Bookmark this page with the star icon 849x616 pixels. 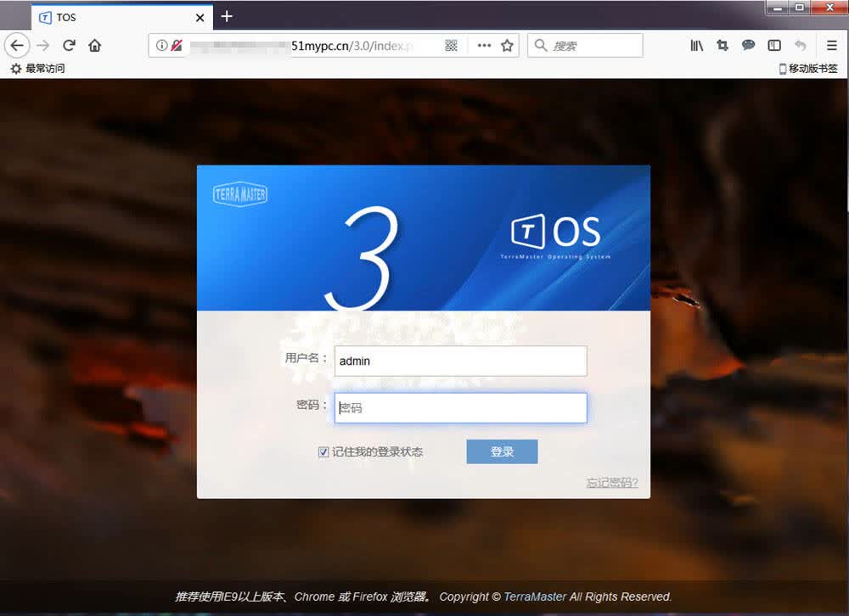coord(507,46)
